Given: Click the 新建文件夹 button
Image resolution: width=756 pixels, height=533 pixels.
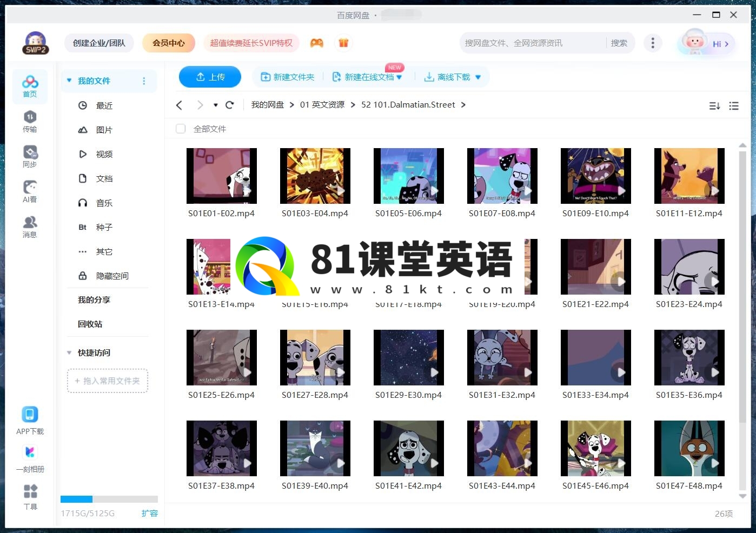Looking at the screenshot, I should (x=288, y=77).
